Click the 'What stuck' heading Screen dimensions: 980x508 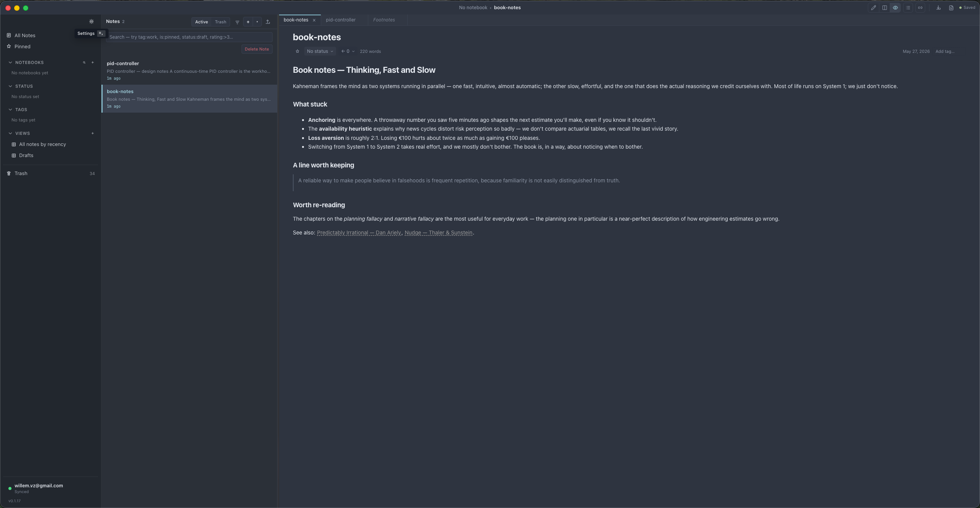(310, 104)
